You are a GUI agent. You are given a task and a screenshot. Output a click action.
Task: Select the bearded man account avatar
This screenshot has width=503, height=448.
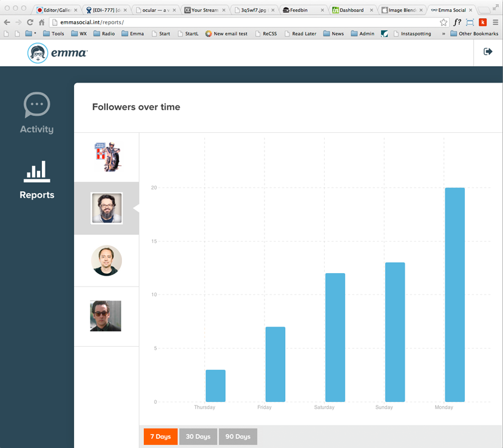point(106,208)
